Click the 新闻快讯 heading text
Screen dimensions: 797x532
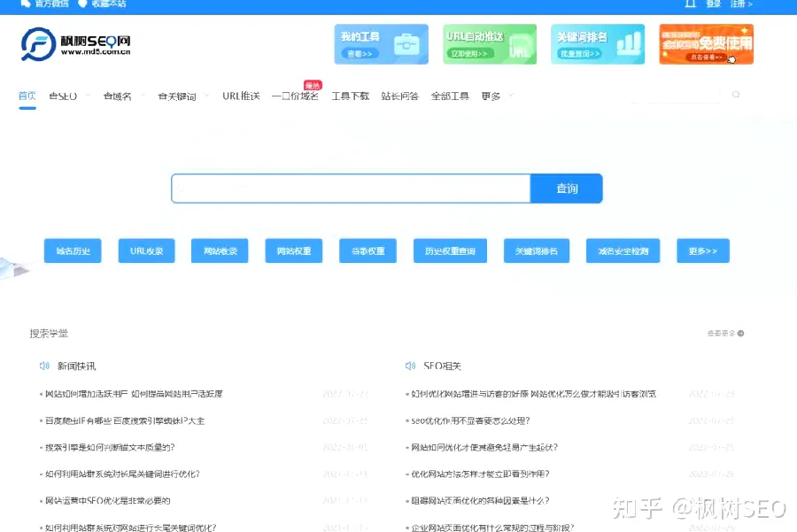click(76, 366)
